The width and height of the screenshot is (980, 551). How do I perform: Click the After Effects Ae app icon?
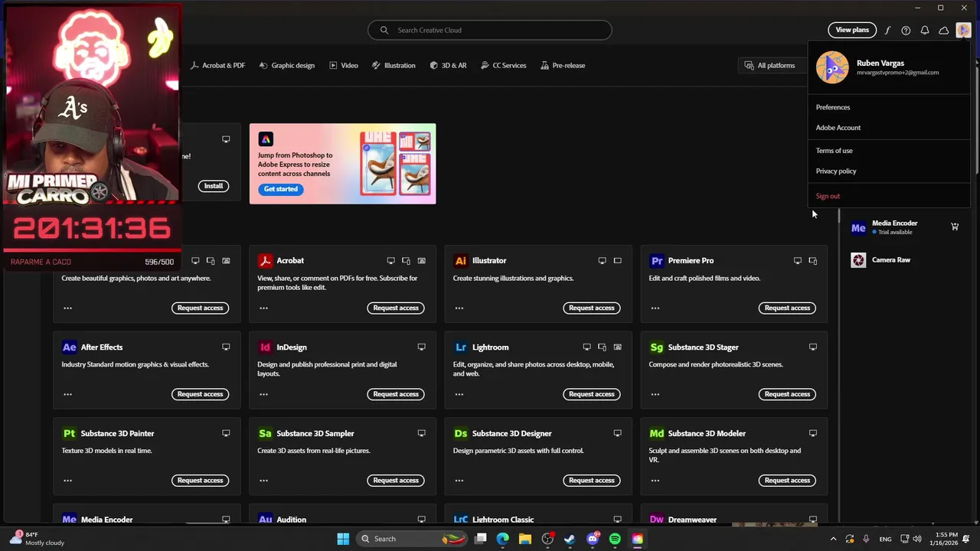click(69, 347)
